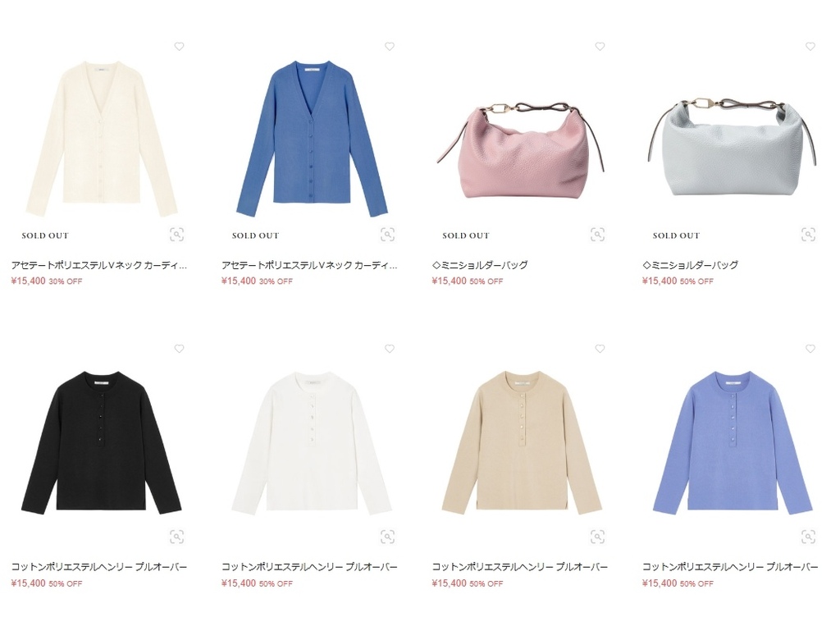Open quick view for the white cardigan
The image size is (840, 622).
pos(177,234)
